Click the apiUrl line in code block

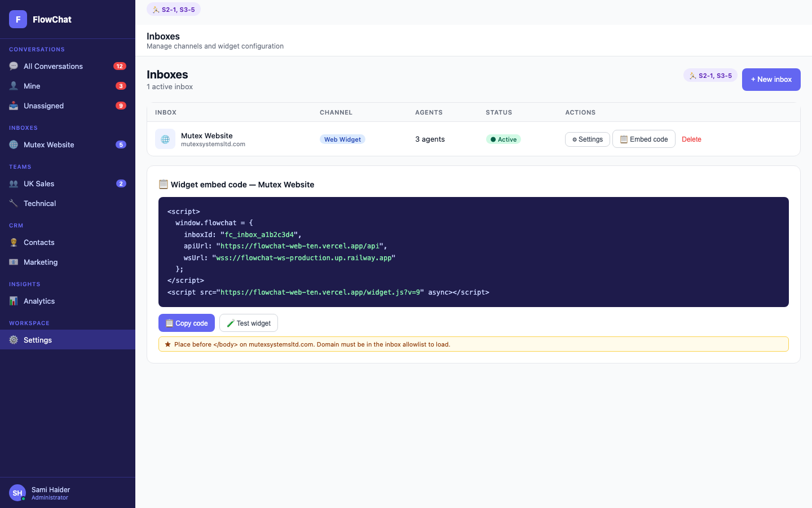coord(285,246)
